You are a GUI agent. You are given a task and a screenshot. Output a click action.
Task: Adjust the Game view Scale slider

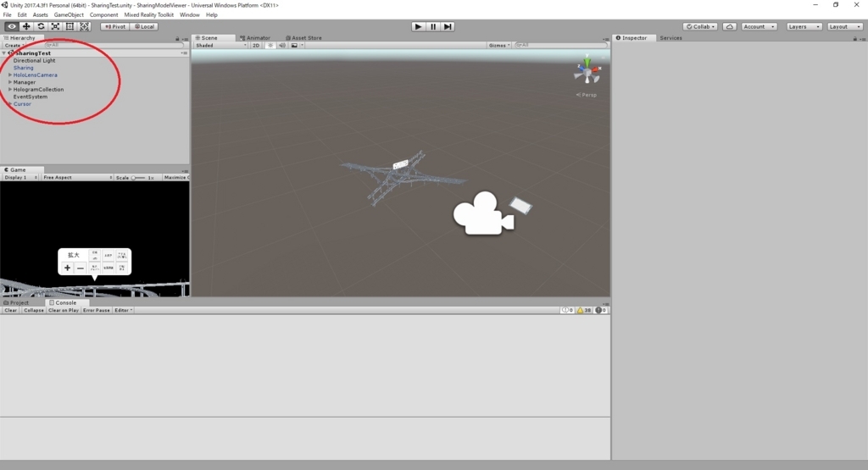[138, 178]
